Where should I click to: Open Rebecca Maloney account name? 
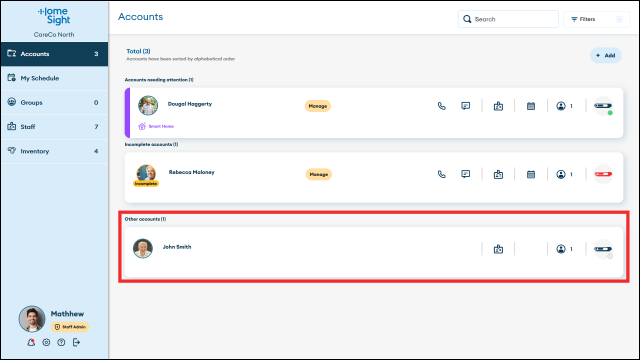(191, 172)
